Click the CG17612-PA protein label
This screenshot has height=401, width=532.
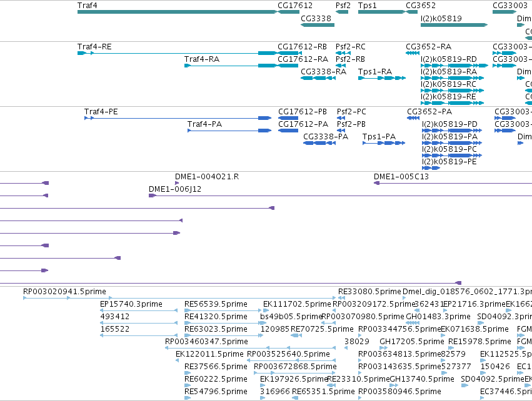point(303,124)
